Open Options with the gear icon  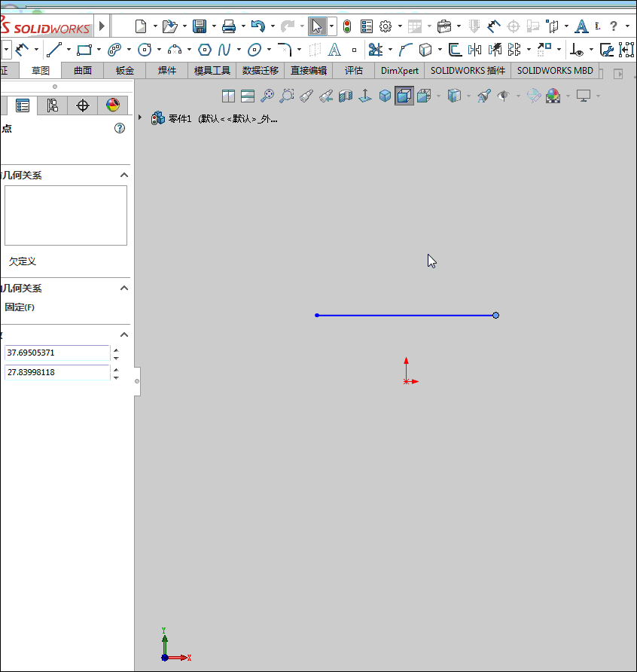click(386, 26)
